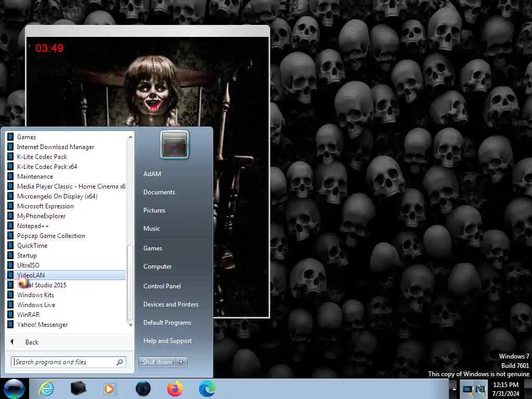The height and width of the screenshot is (399, 532).
Task: Launch Firefox from the taskbar
Action: 175,389
